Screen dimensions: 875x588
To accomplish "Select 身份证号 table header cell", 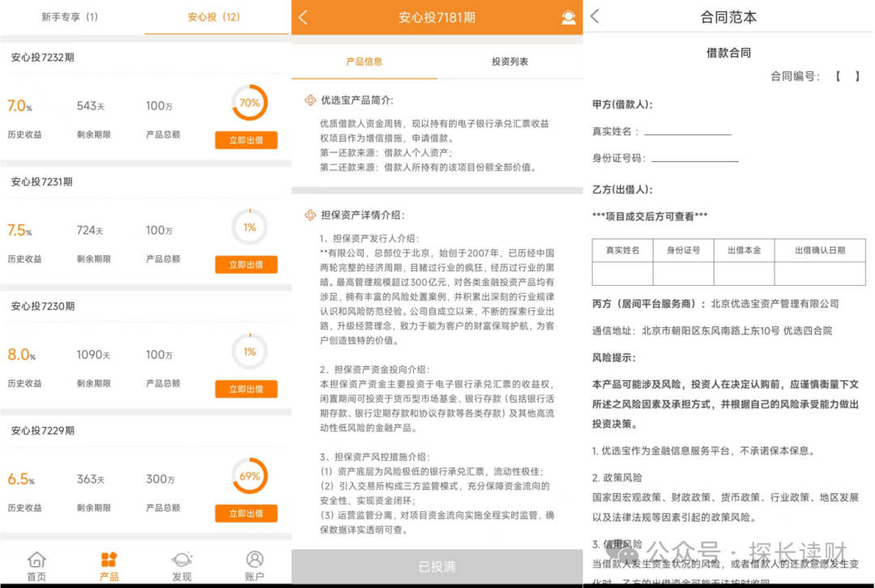I will [x=684, y=250].
